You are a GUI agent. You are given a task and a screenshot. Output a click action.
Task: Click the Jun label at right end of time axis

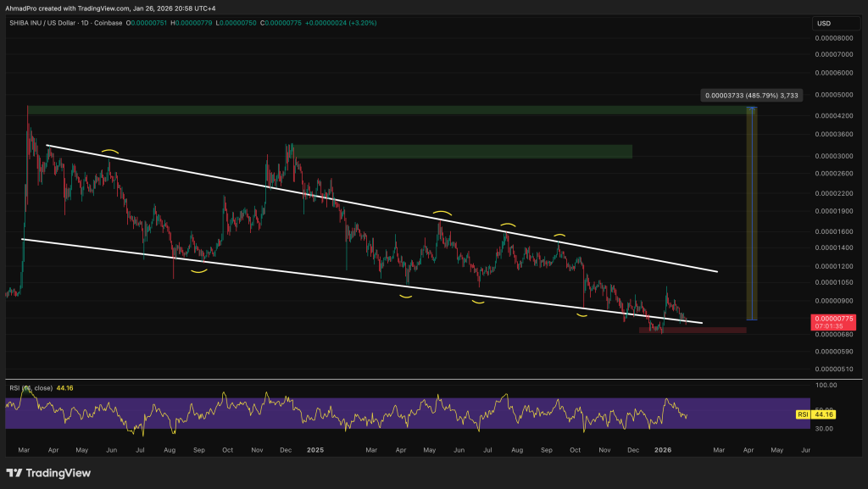pyautogui.click(x=804, y=452)
